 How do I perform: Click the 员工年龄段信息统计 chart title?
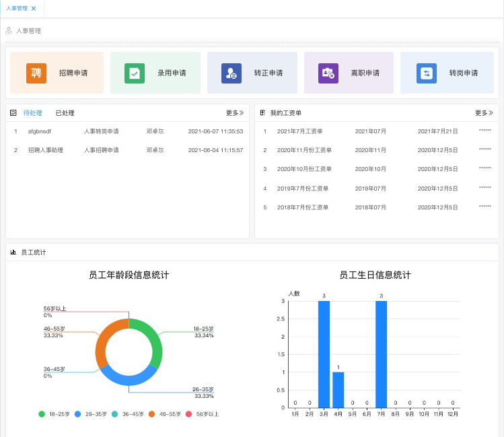coord(129,275)
